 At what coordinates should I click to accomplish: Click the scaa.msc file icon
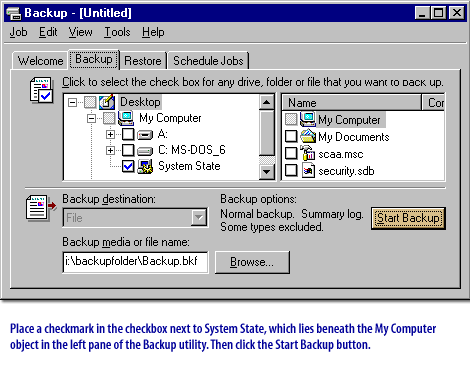pyautogui.click(x=307, y=153)
